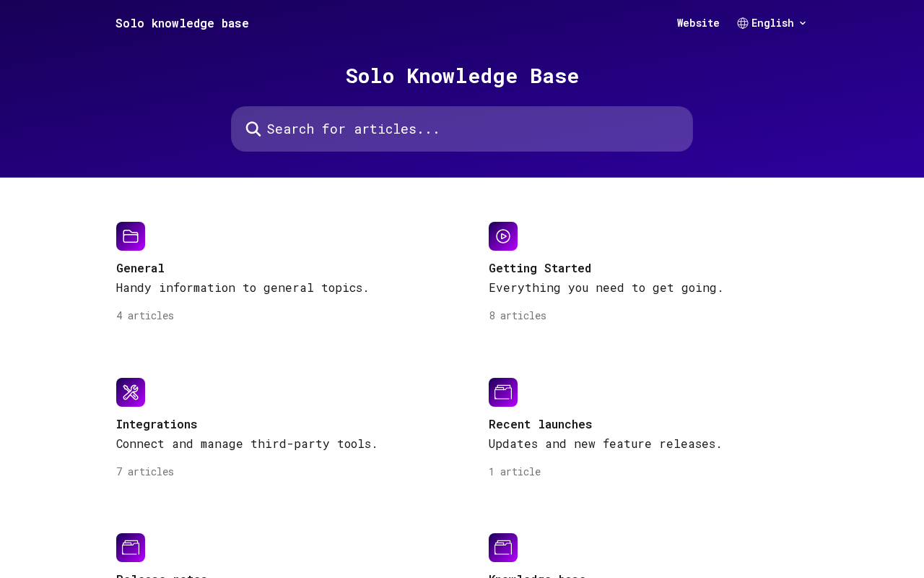Open the Integrations category title

pos(157,424)
